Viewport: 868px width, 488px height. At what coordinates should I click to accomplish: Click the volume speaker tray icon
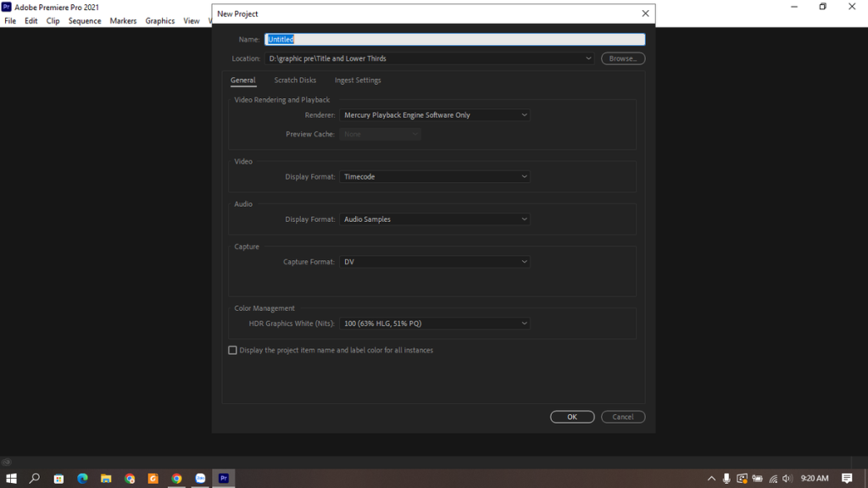point(787,479)
